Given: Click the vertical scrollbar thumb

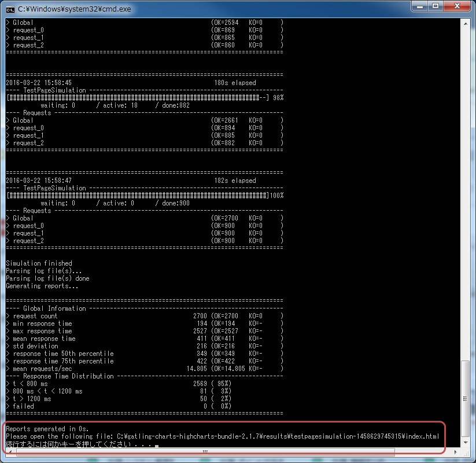Looking at the screenshot, I should 466,399.
